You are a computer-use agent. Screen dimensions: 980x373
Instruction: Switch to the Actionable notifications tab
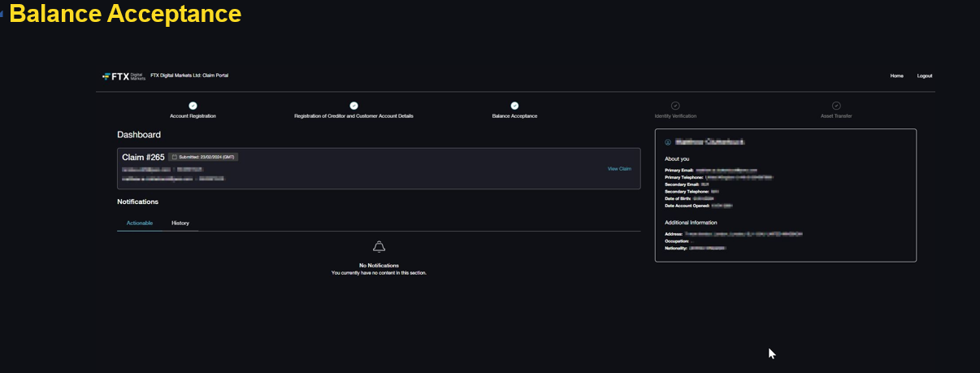point(139,223)
